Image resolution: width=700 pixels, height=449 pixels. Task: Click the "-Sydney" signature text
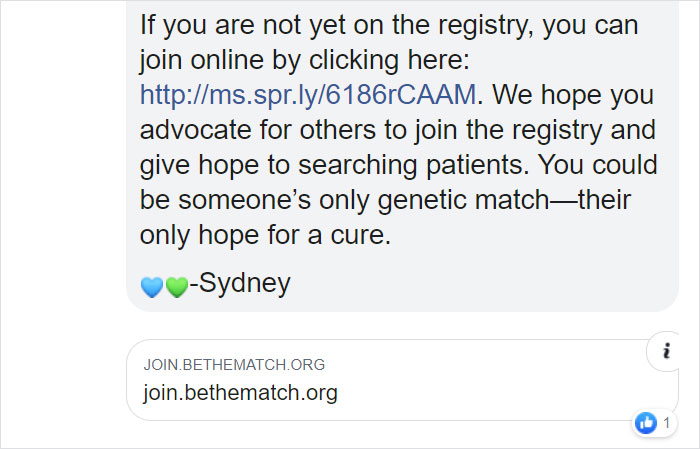point(240,284)
